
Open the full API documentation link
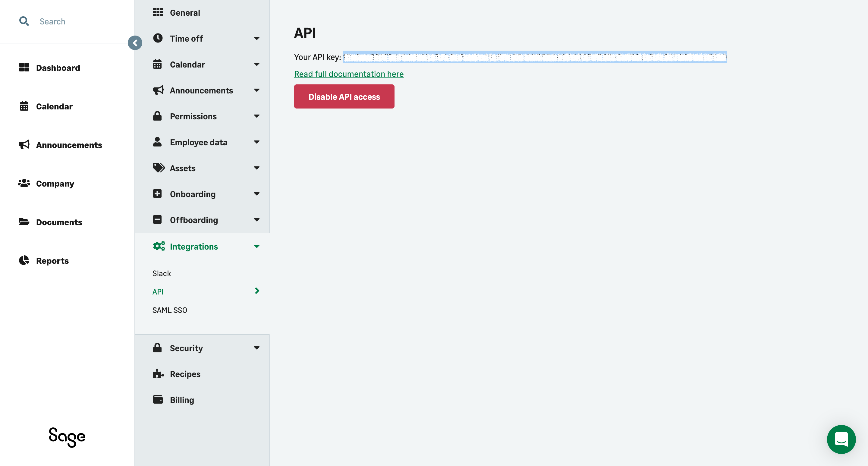[x=349, y=74]
